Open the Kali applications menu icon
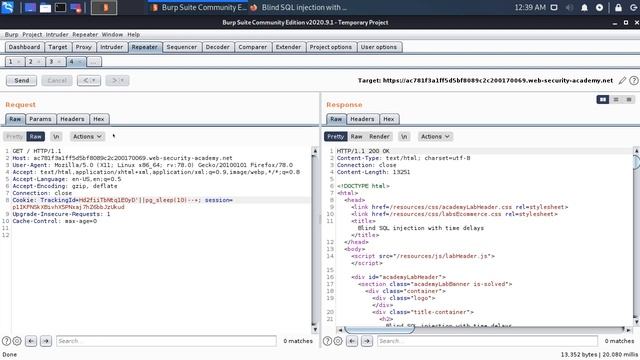 point(7,7)
